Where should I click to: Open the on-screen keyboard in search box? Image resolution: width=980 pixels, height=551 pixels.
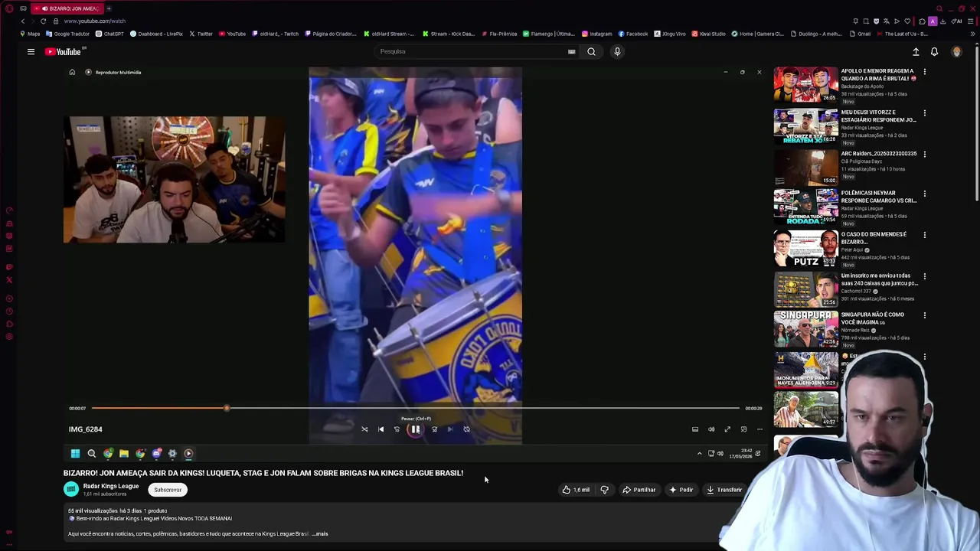[x=571, y=51]
